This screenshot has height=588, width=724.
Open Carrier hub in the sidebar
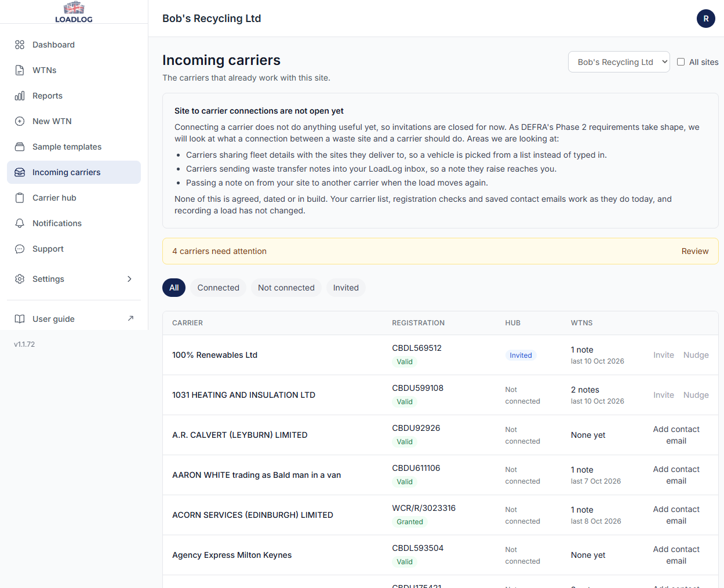(x=74, y=198)
